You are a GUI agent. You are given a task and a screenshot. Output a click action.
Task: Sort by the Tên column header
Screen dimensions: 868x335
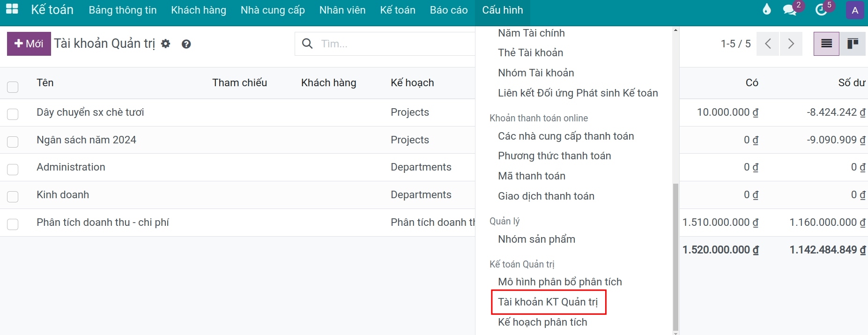click(x=45, y=82)
